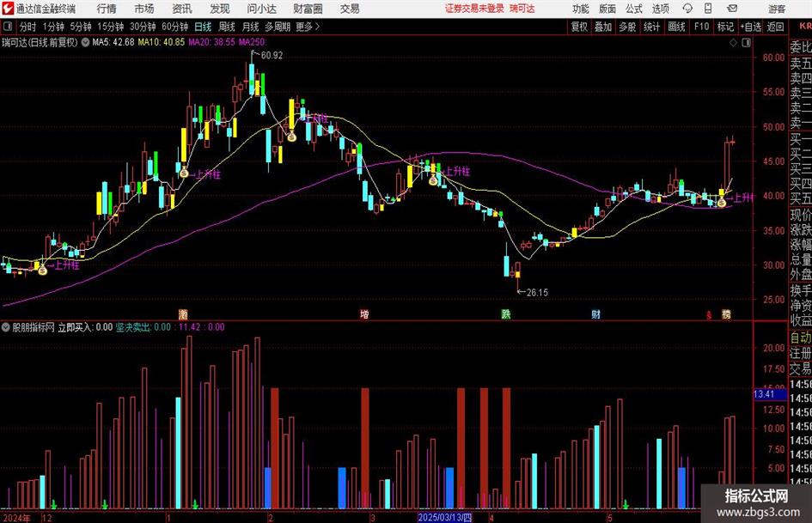Click the 多股 toolbar button
This screenshot has height=523, width=812.
tap(627, 27)
